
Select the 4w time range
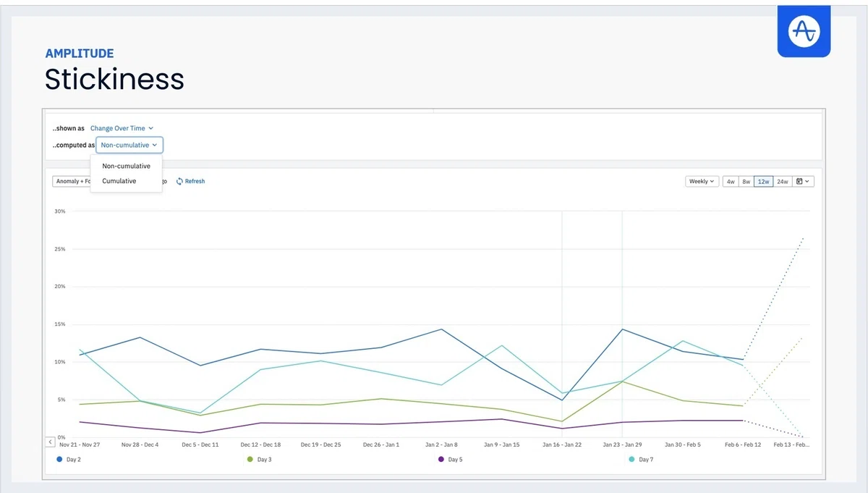[731, 181]
